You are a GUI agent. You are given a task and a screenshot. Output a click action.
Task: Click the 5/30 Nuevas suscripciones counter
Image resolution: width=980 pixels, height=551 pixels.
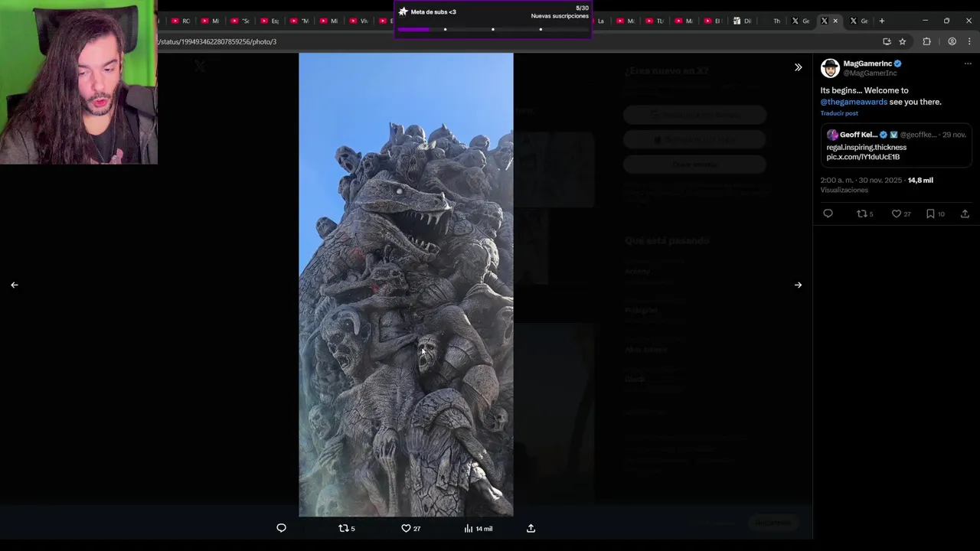(x=560, y=12)
